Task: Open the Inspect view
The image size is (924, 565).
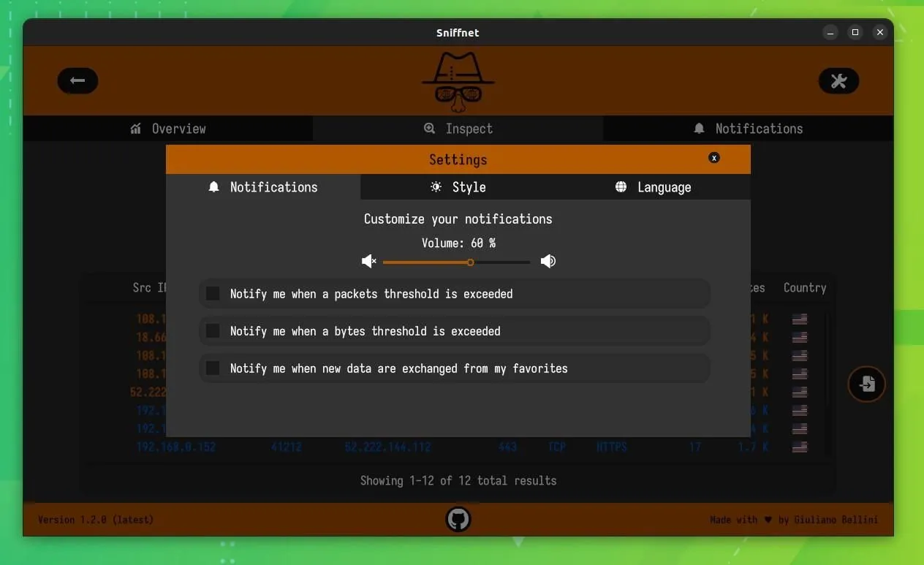Action: 458,128
